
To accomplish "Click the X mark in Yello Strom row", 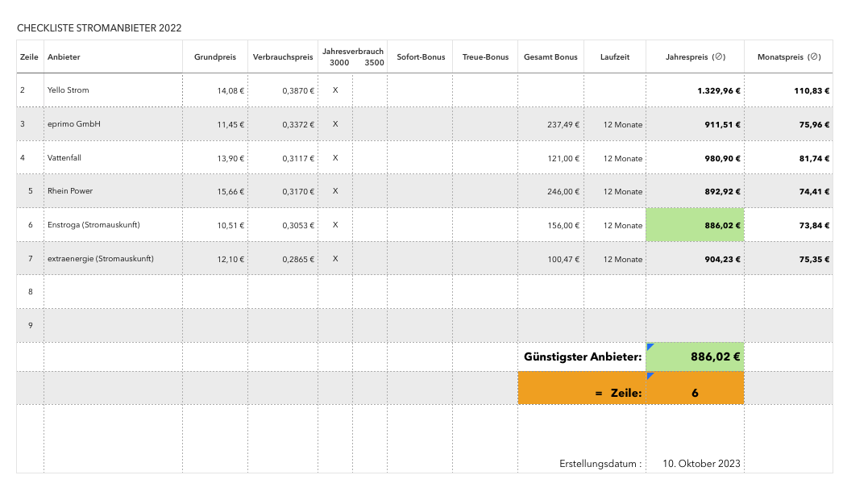I will pyautogui.click(x=335, y=90).
